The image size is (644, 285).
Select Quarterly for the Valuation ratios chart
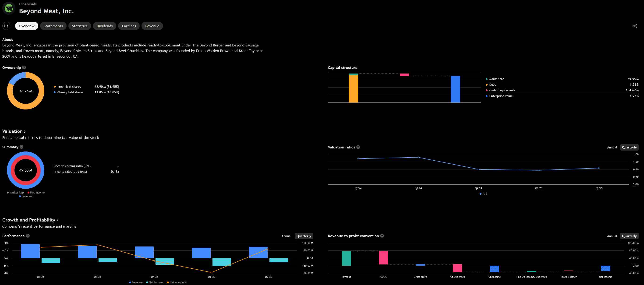[629, 147]
